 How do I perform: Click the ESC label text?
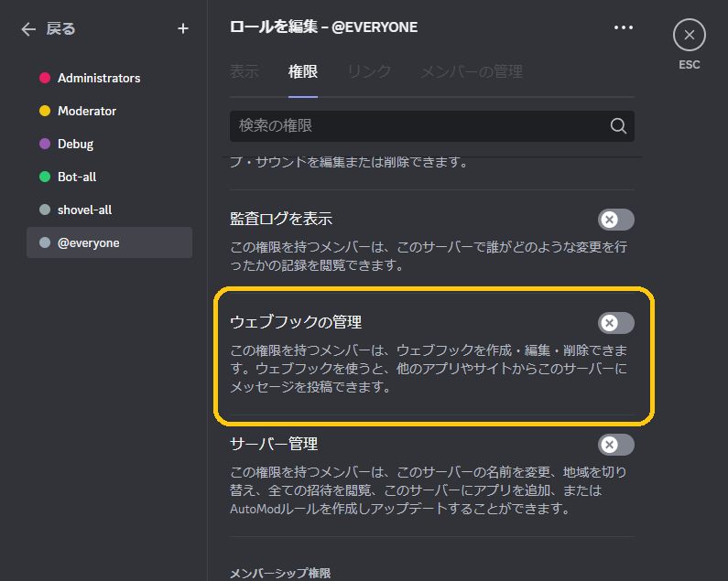[x=689, y=64]
